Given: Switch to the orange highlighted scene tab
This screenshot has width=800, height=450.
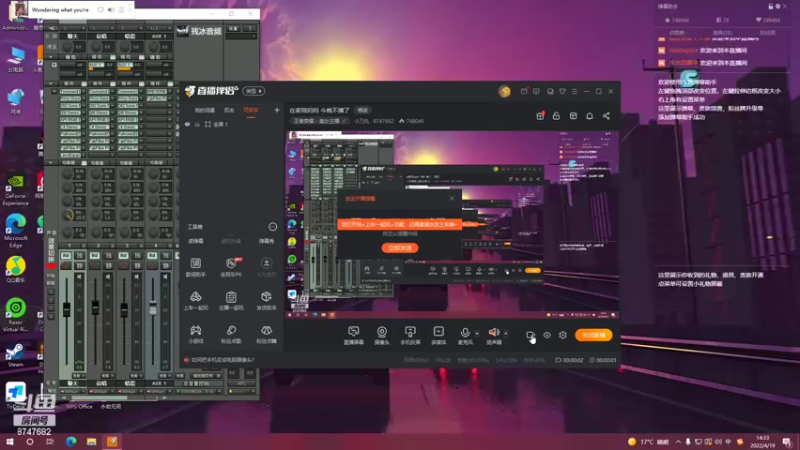Looking at the screenshot, I should click(251, 110).
